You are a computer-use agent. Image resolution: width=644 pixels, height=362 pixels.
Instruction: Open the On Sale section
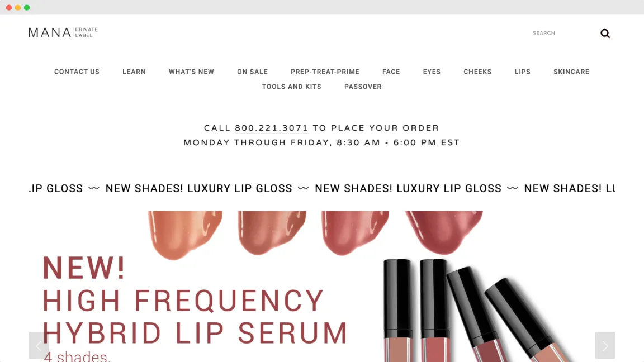tap(252, 72)
